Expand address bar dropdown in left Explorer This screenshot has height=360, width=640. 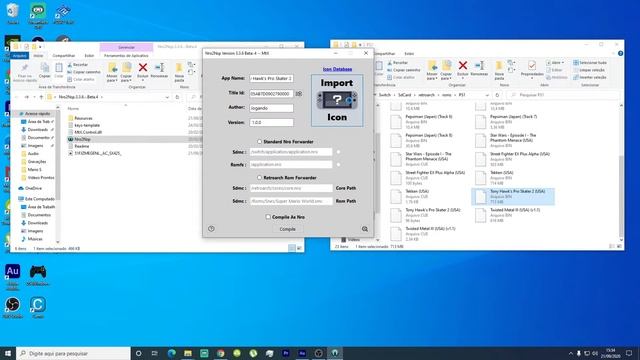pos(167,97)
